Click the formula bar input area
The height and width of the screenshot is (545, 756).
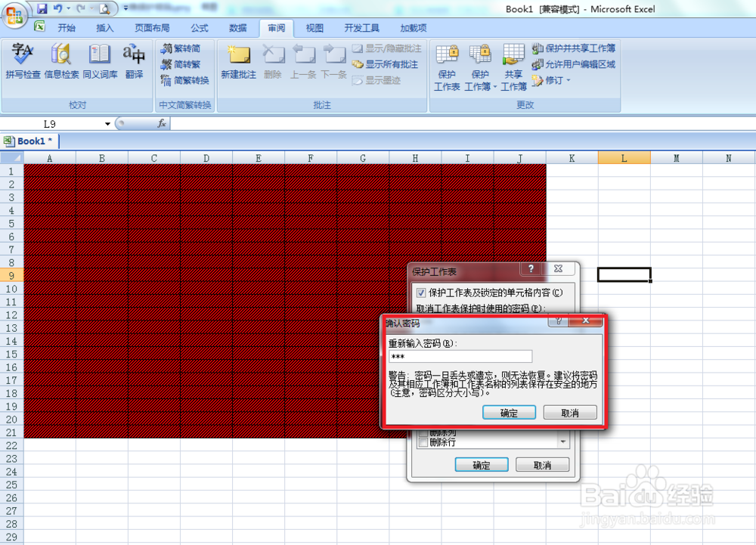[x=463, y=124]
